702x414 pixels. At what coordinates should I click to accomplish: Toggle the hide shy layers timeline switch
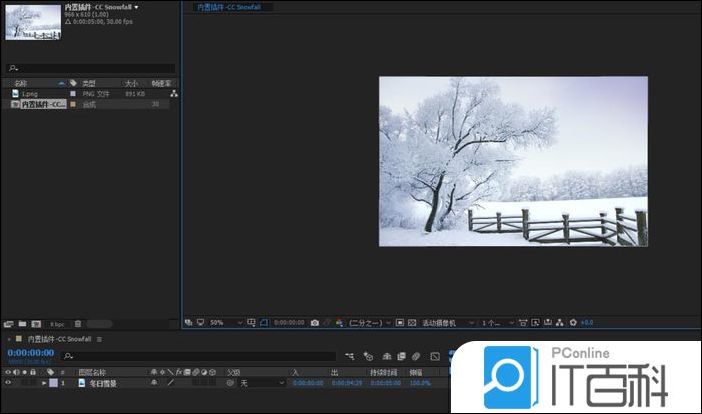[387, 356]
